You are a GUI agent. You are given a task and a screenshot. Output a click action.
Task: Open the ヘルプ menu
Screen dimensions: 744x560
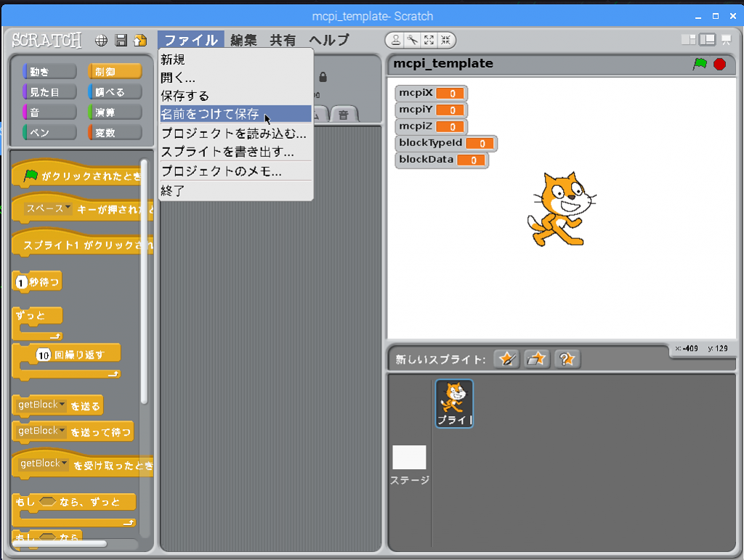click(329, 40)
